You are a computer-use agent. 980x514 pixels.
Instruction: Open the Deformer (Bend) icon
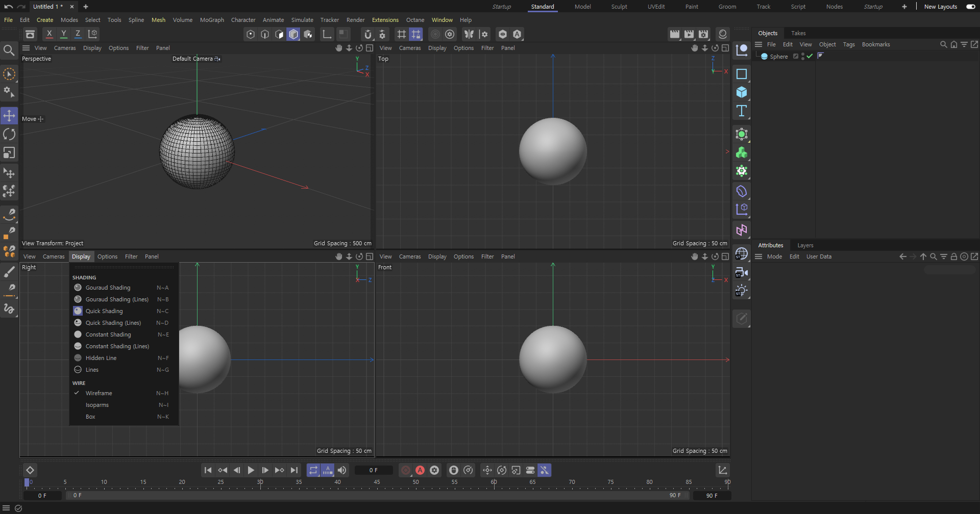pos(742,192)
